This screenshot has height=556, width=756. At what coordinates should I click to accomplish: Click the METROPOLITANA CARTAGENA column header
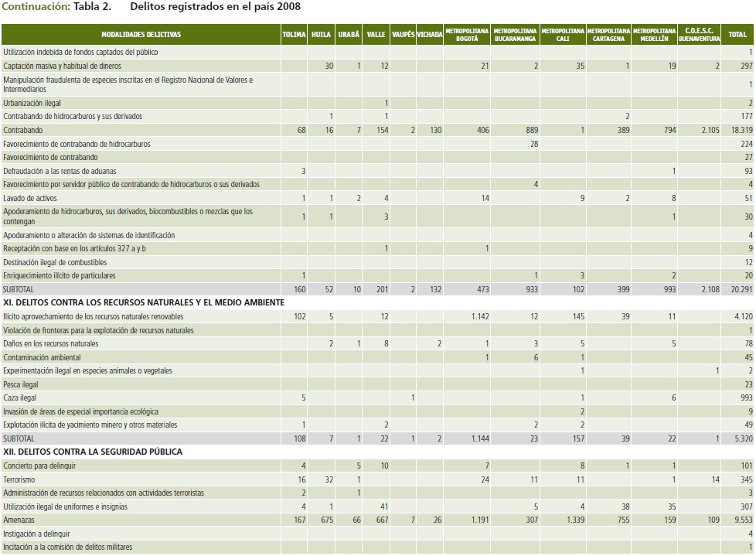click(608, 35)
